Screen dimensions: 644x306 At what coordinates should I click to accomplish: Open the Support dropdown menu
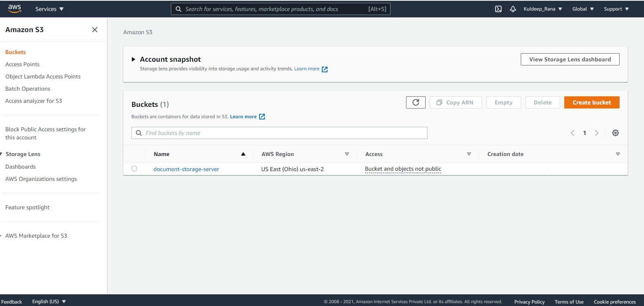coord(616,9)
